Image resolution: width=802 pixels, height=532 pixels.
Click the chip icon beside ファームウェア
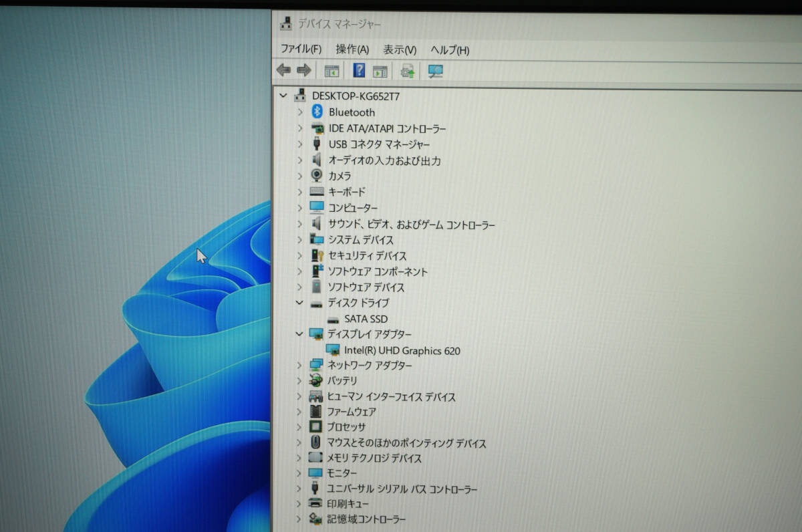[316, 412]
